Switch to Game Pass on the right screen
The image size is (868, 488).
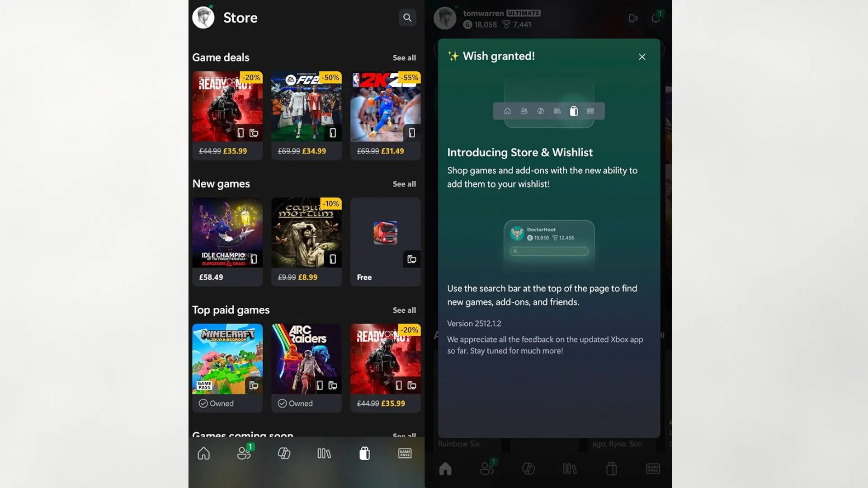click(x=652, y=469)
